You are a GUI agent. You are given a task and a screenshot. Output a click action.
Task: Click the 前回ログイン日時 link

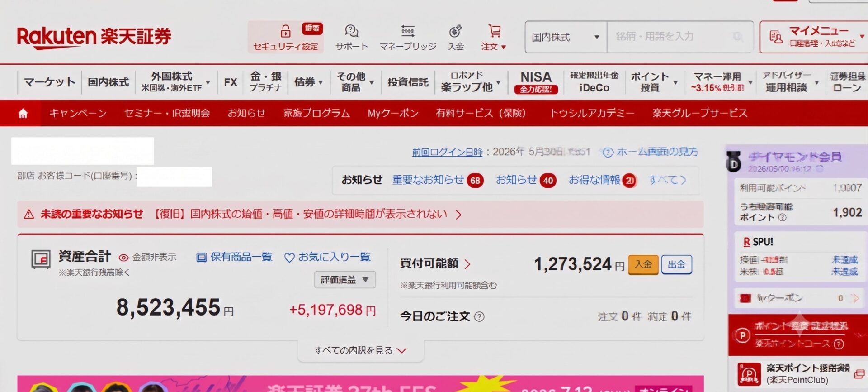point(447,153)
